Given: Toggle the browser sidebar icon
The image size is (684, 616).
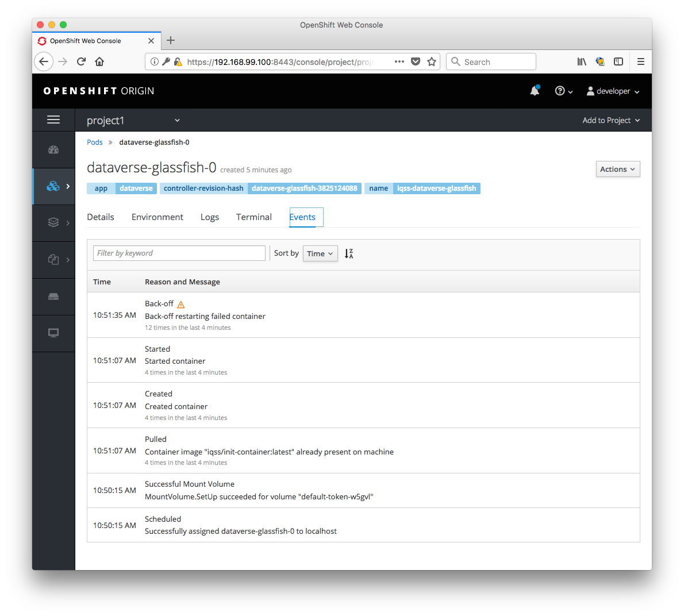Looking at the screenshot, I should coord(618,61).
